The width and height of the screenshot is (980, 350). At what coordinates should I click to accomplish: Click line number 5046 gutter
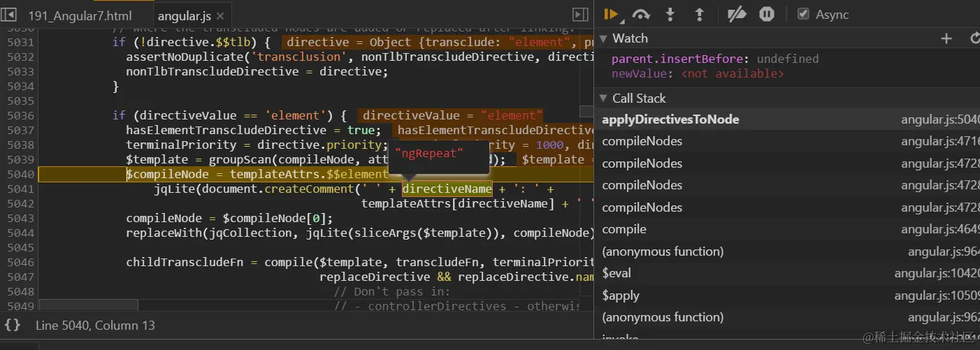click(x=20, y=263)
